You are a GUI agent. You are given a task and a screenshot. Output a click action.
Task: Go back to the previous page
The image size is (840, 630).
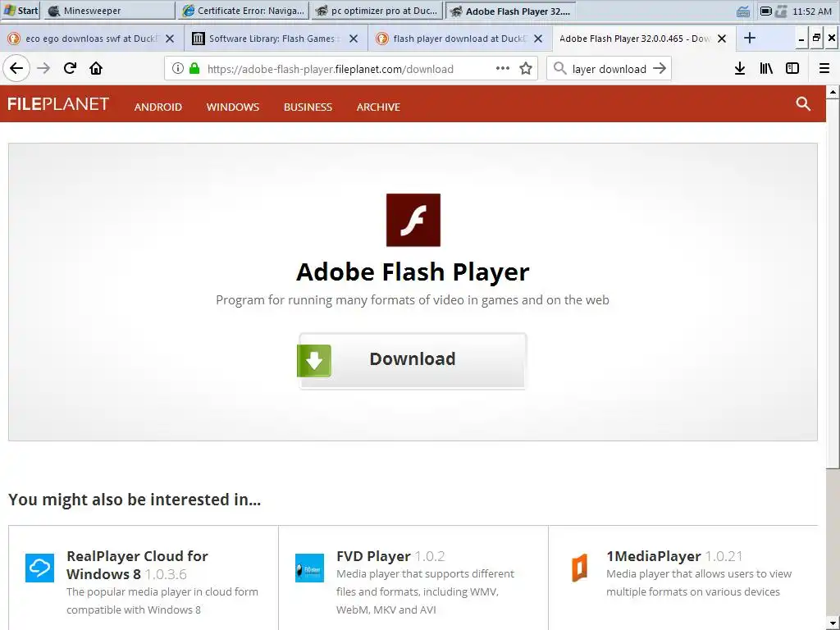pos(16,69)
